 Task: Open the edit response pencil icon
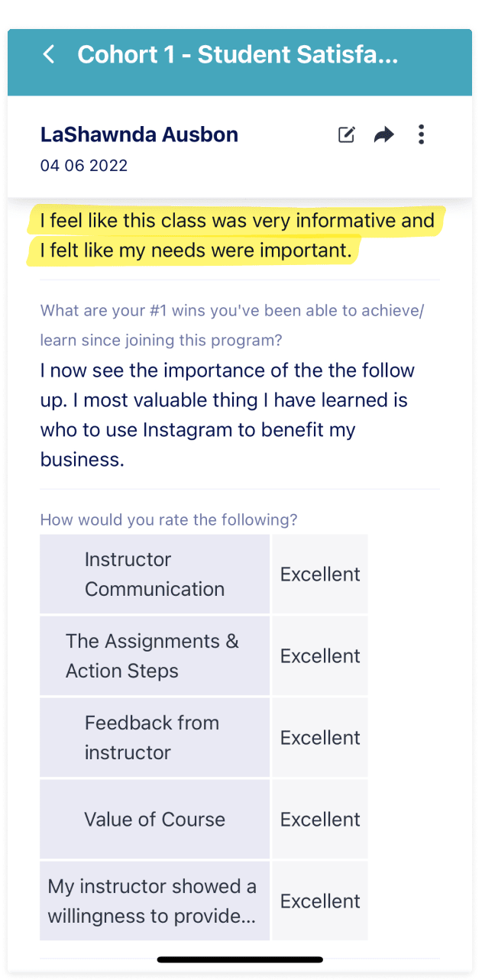click(x=346, y=135)
